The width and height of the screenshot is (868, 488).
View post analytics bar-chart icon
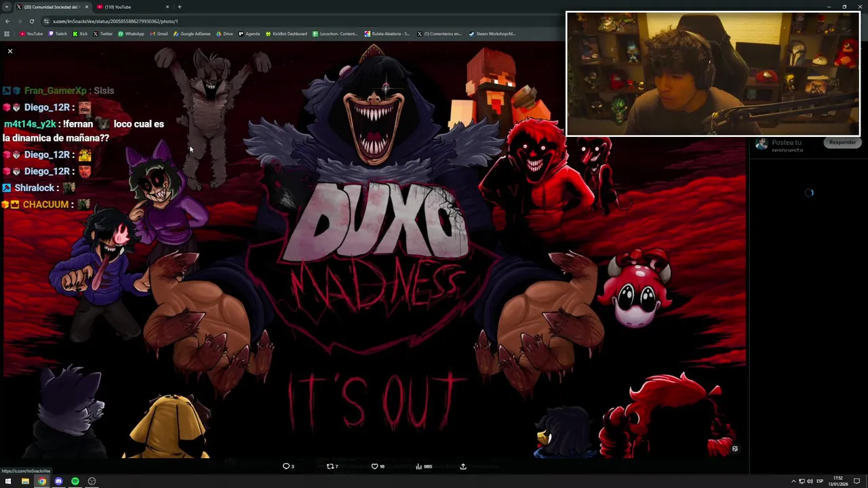point(418,466)
